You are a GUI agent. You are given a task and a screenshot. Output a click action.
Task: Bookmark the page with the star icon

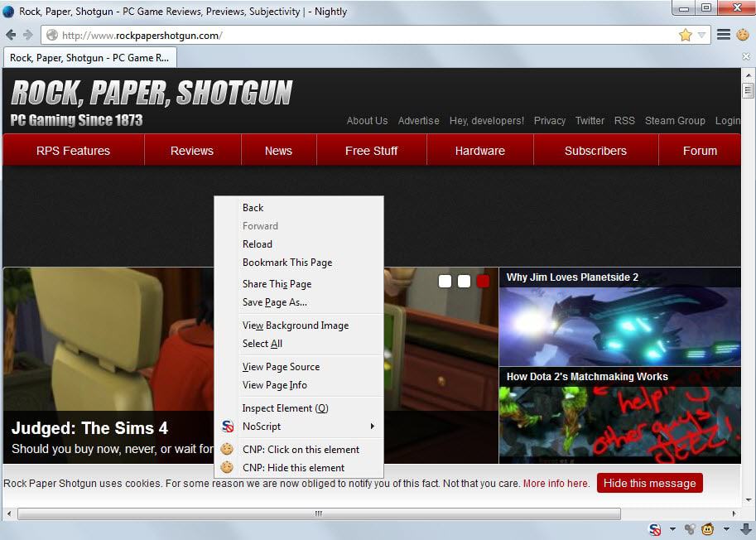(x=685, y=35)
